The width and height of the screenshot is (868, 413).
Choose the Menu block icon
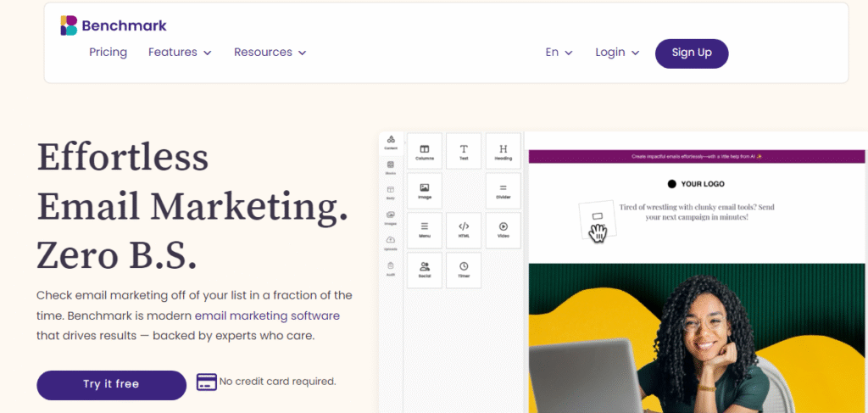tap(425, 230)
